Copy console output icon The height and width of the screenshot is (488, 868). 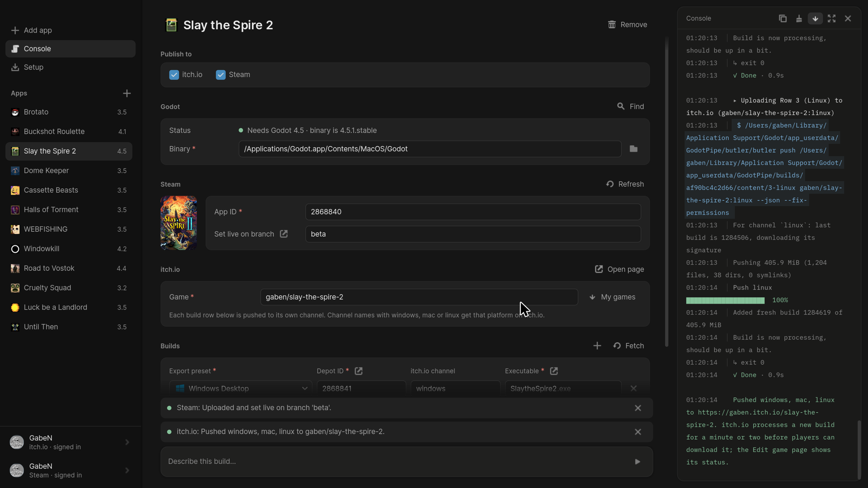pyautogui.click(x=783, y=19)
